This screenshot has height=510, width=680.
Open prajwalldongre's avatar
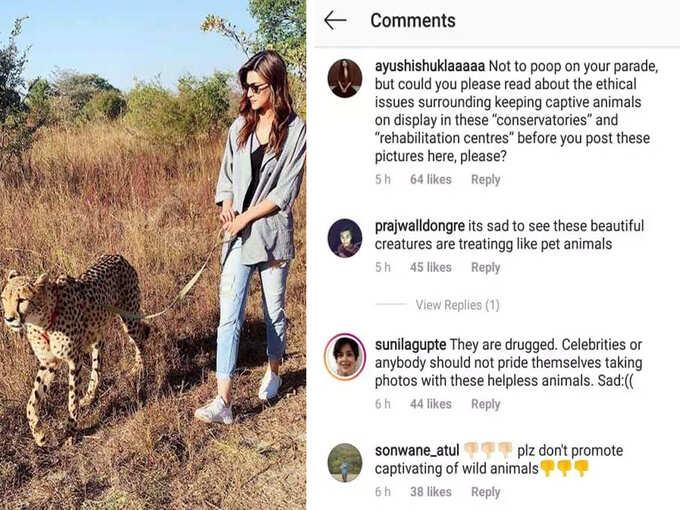[345, 239]
